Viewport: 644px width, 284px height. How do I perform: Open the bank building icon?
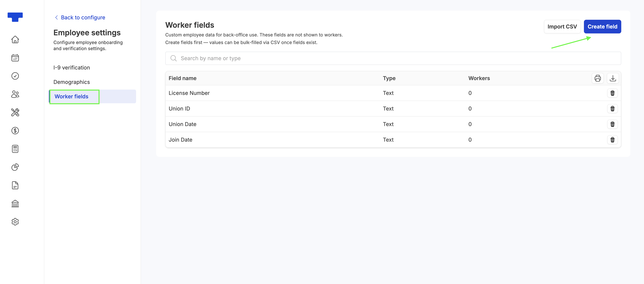(x=15, y=203)
